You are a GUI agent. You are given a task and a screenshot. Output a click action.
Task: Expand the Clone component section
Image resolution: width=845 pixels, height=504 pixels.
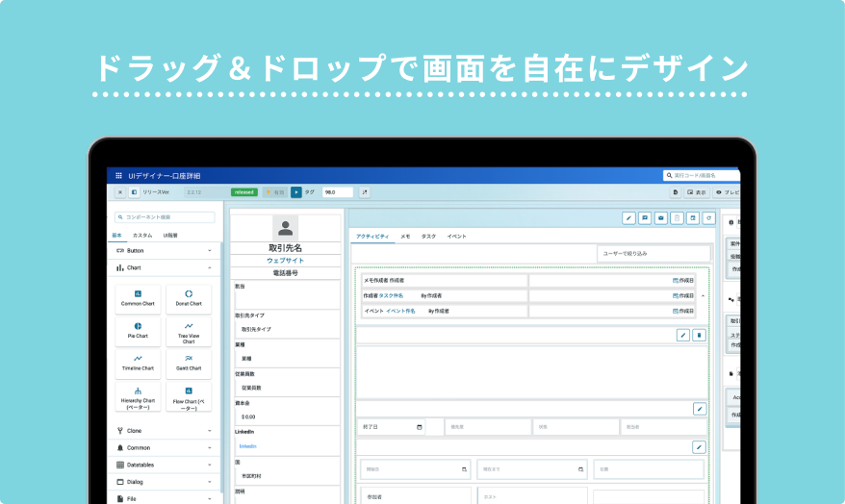point(164,431)
